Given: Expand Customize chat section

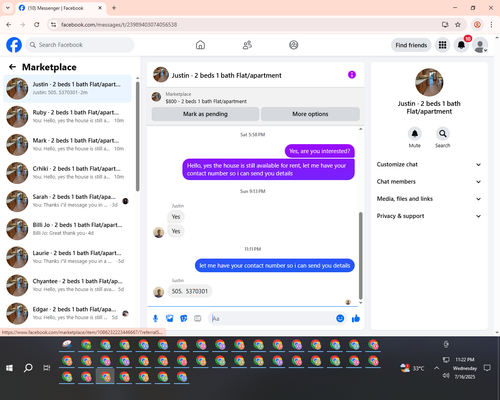Looking at the screenshot, I should pyautogui.click(x=429, y=164).
